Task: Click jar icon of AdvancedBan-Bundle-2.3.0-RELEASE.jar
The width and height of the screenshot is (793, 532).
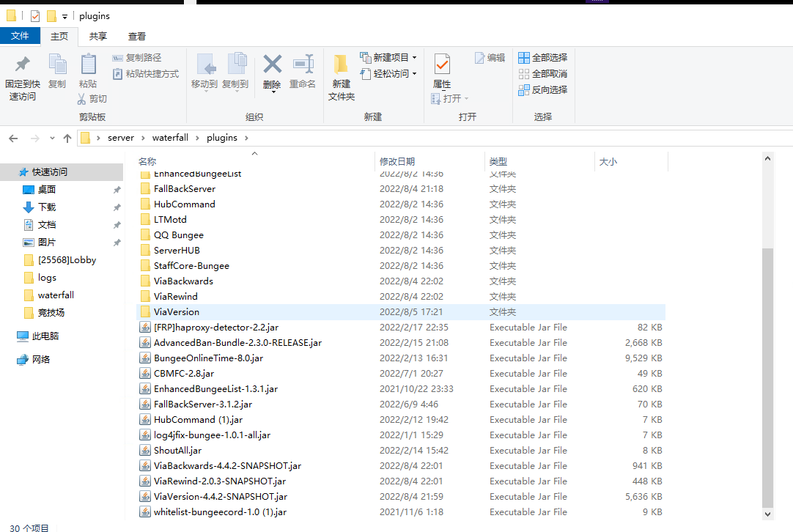Action: pos(145,343)
